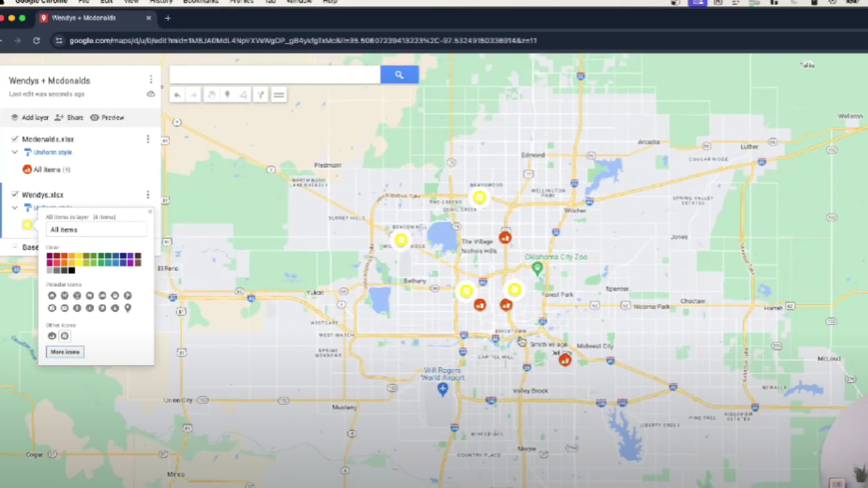Viewport: 868px width, 488px height.
Task: Pick the brown swatch at row end
Action: tap(138, 263)
